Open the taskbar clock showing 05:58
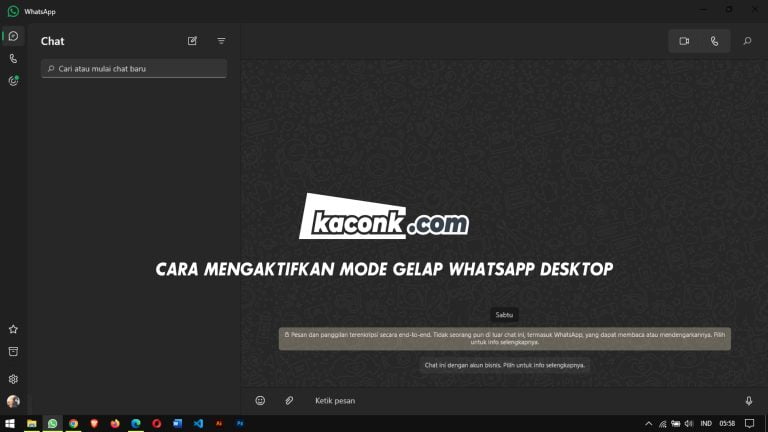Screen dimensions: 768x432 click(x=727, y=424)
